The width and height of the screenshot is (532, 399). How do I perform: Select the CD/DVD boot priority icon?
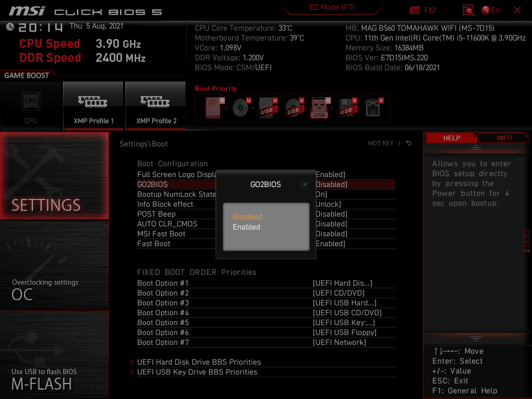point(241,108)
